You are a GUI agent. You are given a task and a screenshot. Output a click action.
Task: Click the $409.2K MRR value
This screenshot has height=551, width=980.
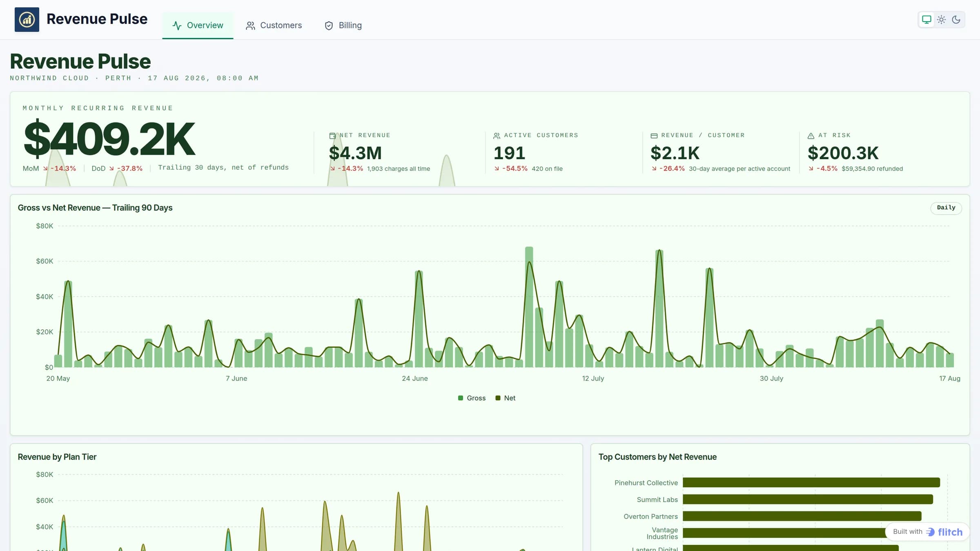(109, 139)
